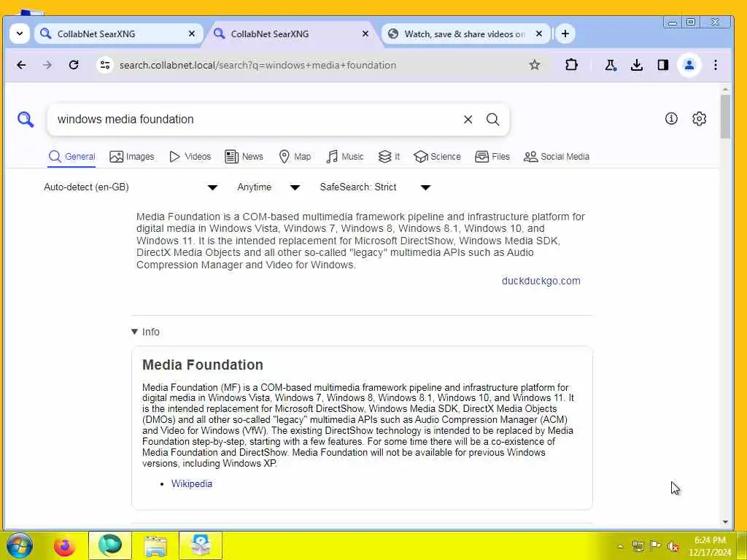Open the blue document app taskbar icon
747x560 pixels.
click(201, 545)
